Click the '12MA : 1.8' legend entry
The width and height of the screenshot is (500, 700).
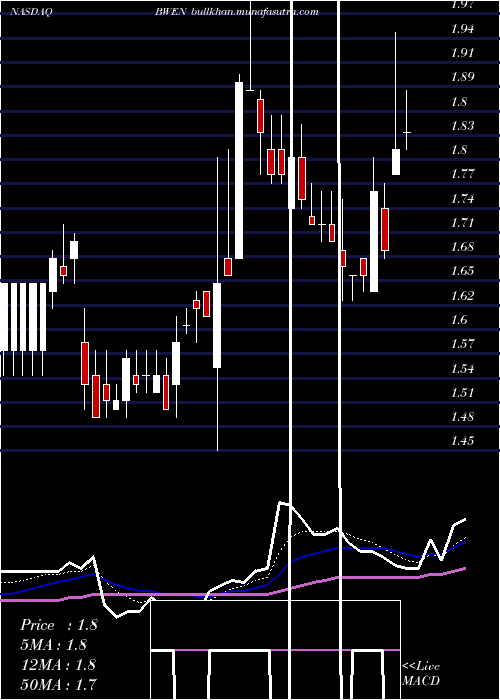[58, 664]
